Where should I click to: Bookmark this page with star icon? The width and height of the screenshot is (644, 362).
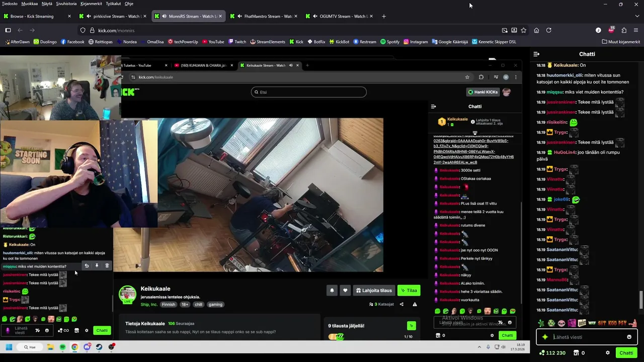(x=523, y=30)
